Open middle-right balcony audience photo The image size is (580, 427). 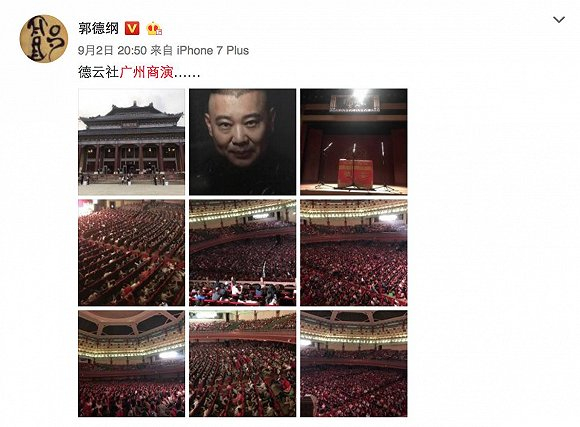354,253
